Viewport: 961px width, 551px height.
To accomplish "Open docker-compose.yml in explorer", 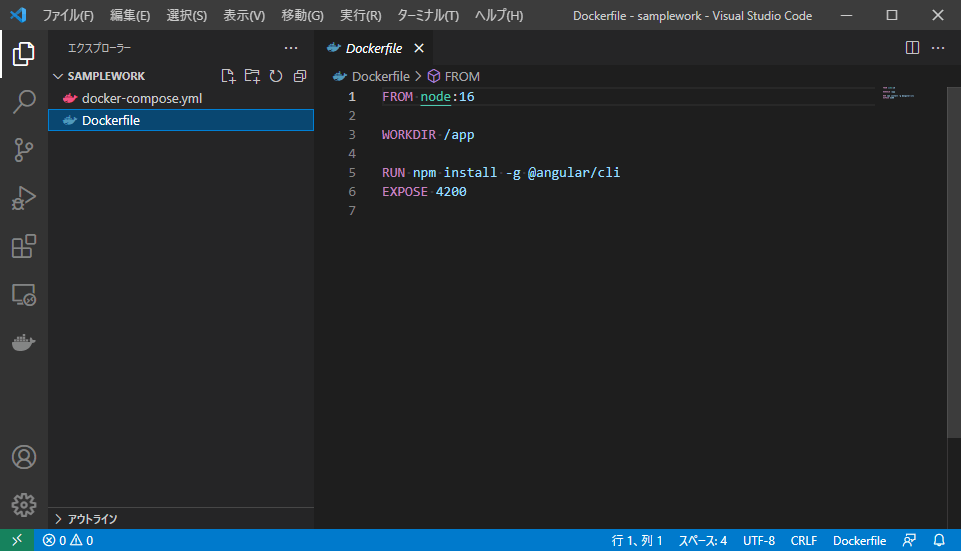I will click(181, 98).
